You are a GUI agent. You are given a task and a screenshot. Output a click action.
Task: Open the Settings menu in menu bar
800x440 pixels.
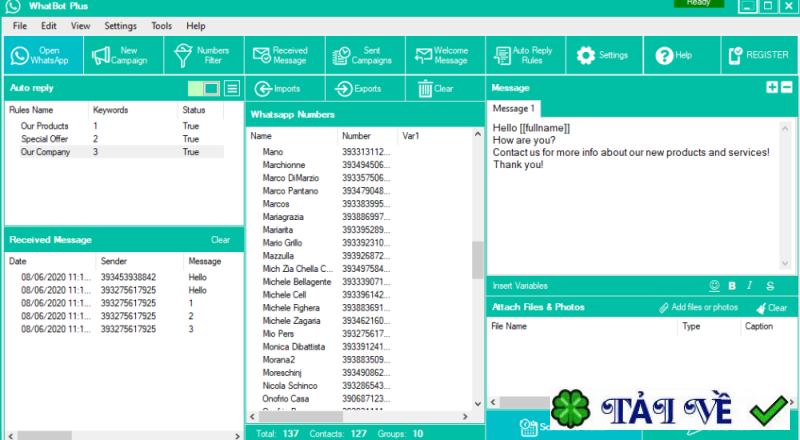tap(120, 26)
